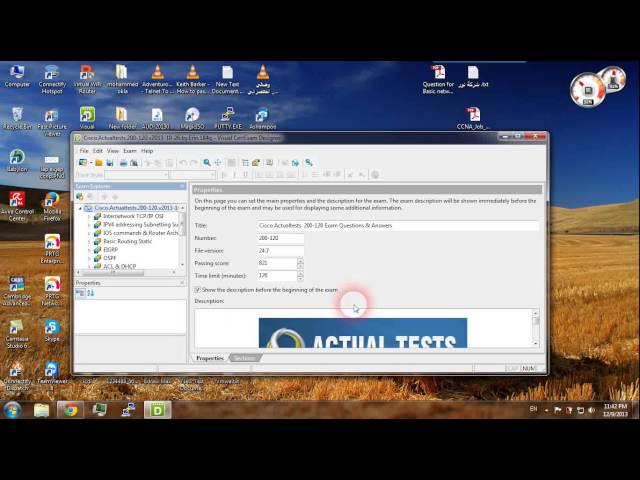Viewport: 640px width, 480px height.
Task: Expand the Basic Routing Static section
Action: coord(89,242)
